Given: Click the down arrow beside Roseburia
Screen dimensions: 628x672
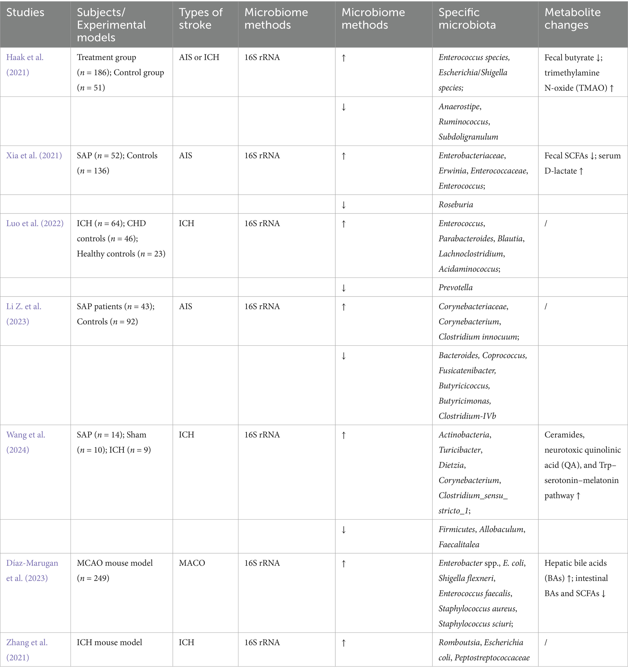Looking at the screenshot, I should click(344, 205).
